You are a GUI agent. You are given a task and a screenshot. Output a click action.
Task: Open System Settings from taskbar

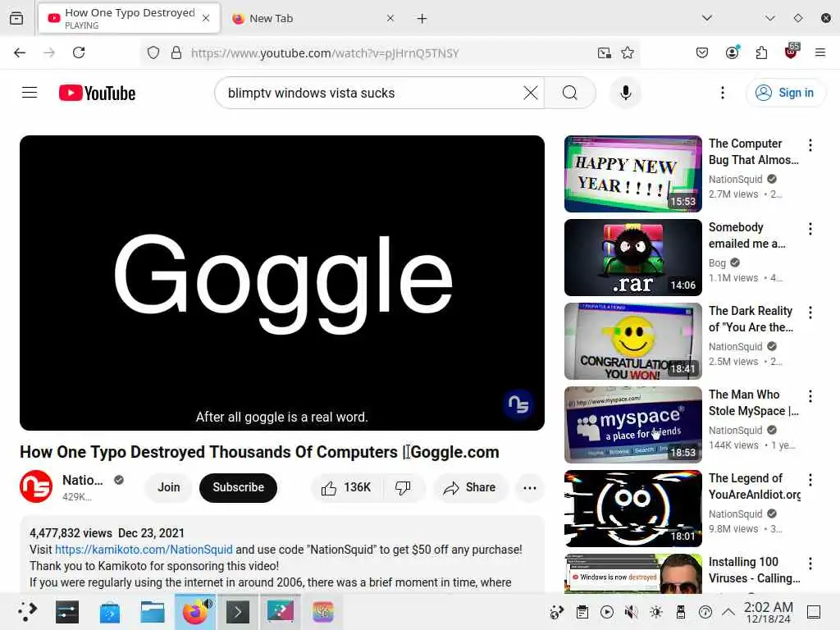67,611
